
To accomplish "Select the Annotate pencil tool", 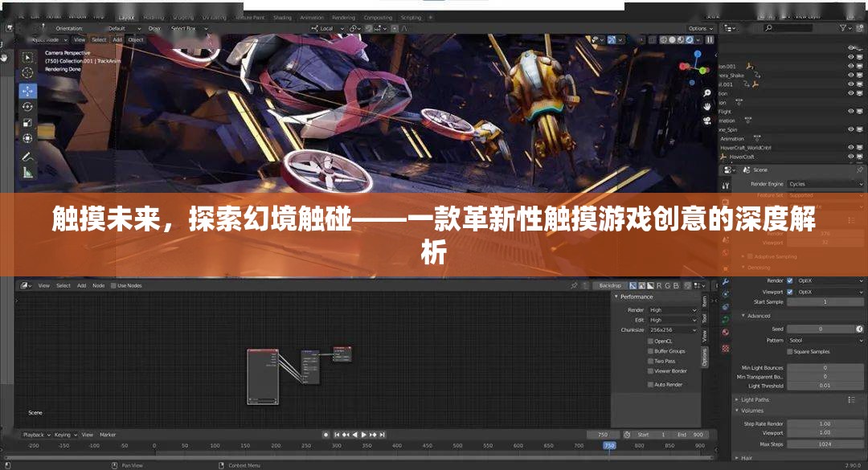I will (27, 157).
